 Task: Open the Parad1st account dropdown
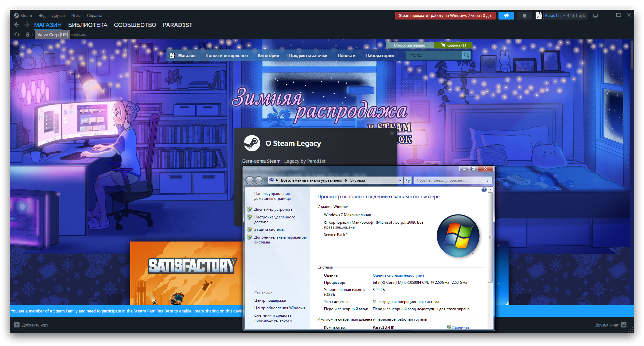pyautogui.click(x=553, y=15)
